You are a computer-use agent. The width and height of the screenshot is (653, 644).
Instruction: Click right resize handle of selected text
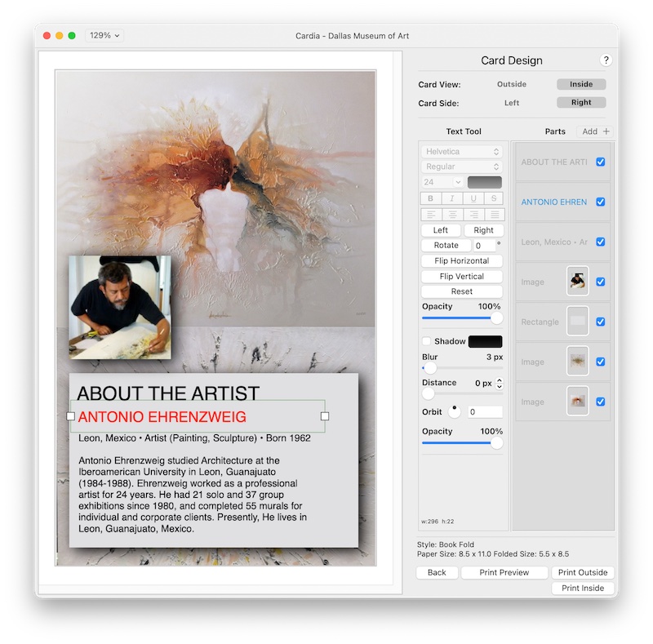pyautogui.click(x=325, y=416)
